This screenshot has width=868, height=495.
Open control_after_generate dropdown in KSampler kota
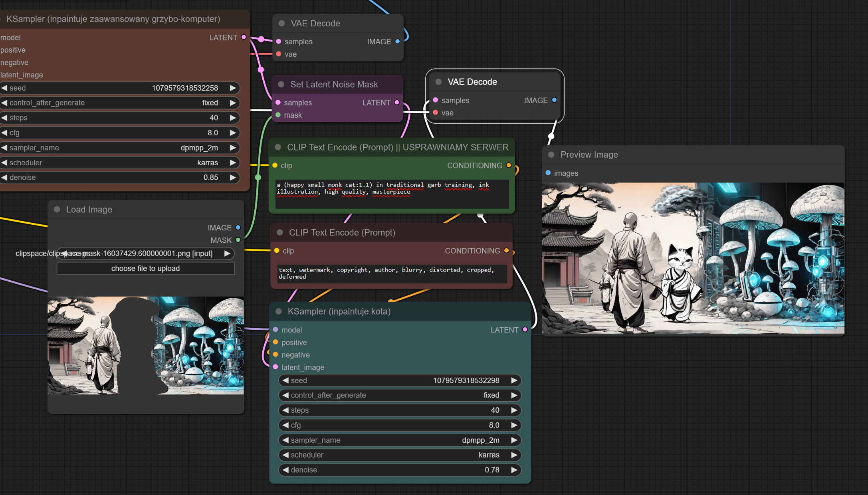tap(399, 395)
